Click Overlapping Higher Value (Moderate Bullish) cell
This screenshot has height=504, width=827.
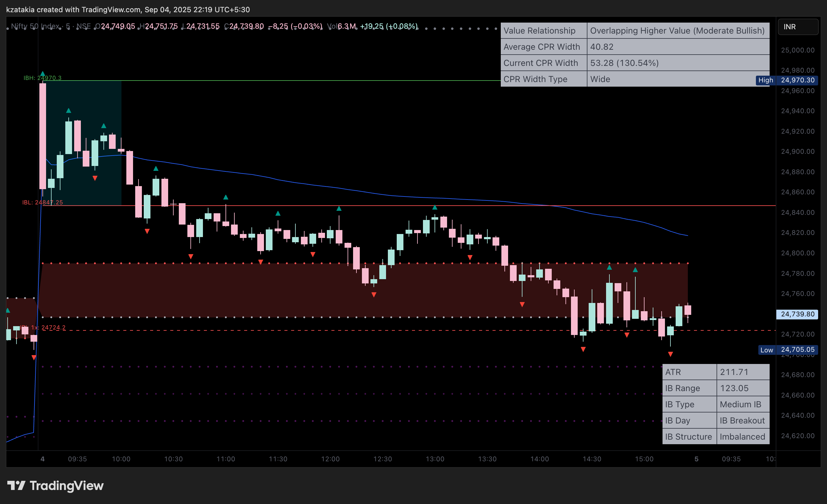[678, 31]
